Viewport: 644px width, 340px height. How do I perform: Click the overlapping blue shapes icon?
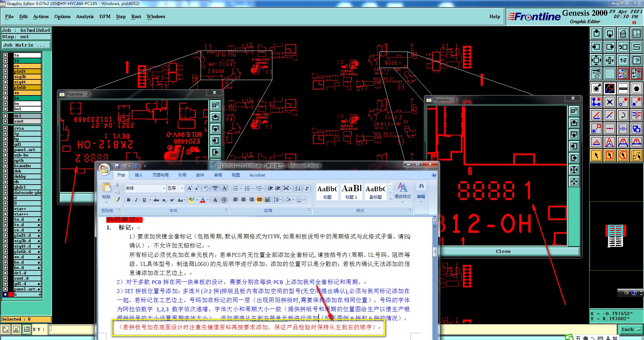[x=636, y=129]
